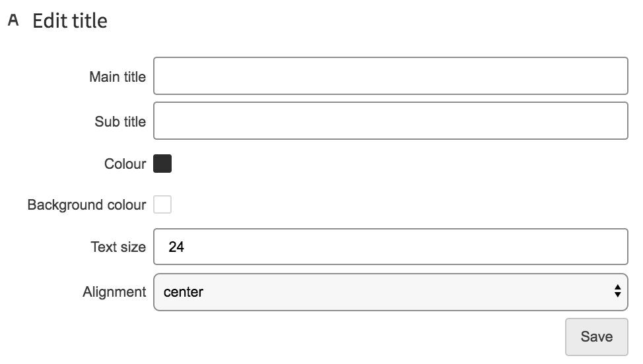Screen dimensions: 643x364
Task: Focus the empty Sub title input box
Action: tap(390, 121)
